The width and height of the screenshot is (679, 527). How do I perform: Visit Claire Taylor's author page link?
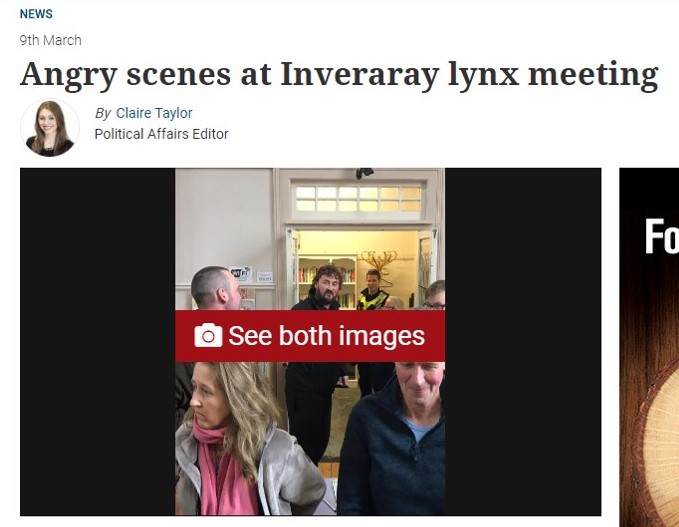pos(154,113)
